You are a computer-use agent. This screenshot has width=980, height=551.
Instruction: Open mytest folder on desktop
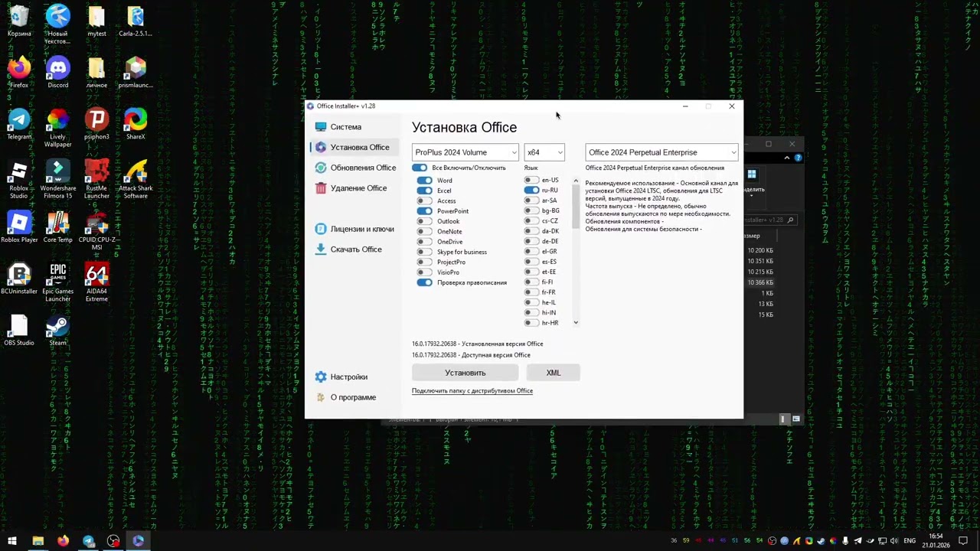(96, 21)
